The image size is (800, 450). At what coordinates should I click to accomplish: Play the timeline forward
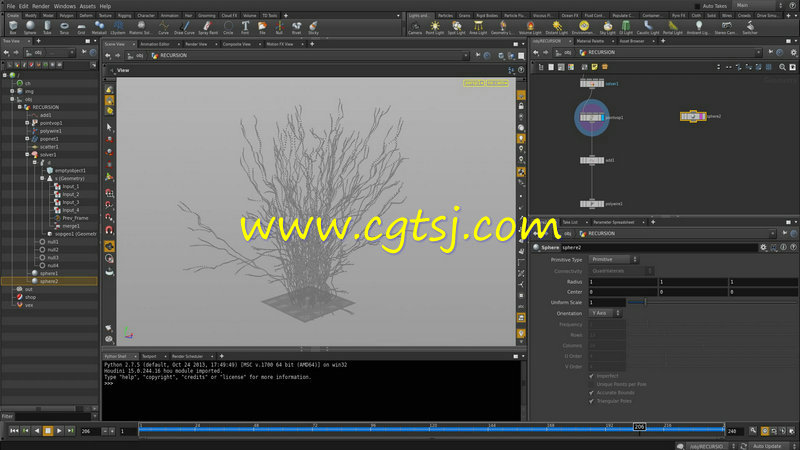click(59, 431)
